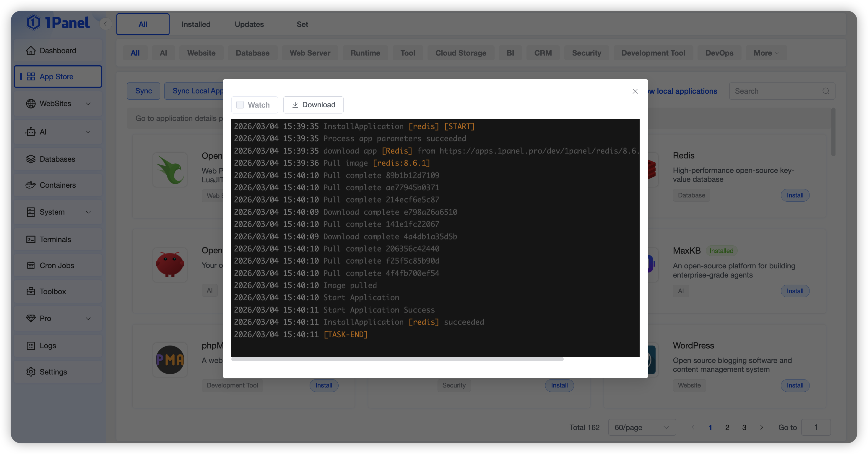Download the install log
Screen dimensions: 868x454
(x=313, y=105)
